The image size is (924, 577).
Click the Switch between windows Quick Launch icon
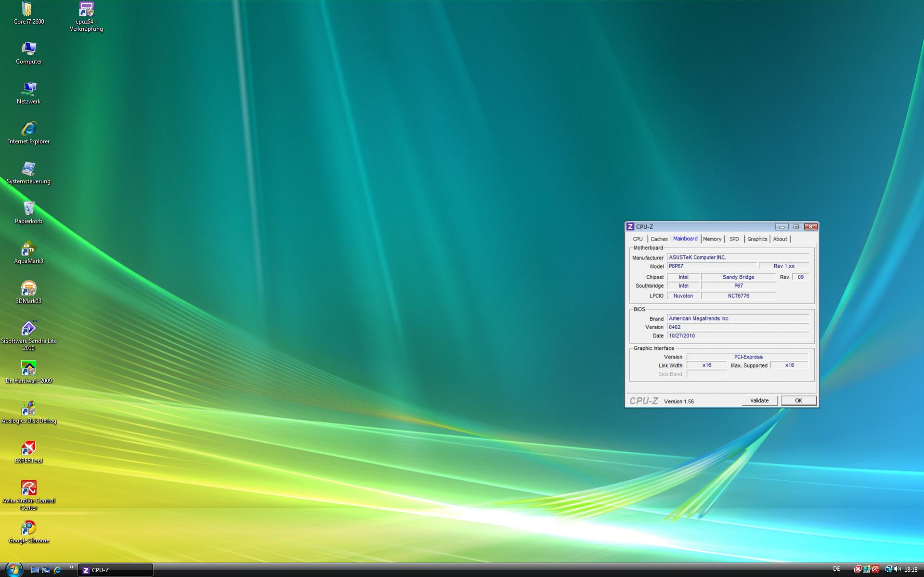click(x=46, y=570)
